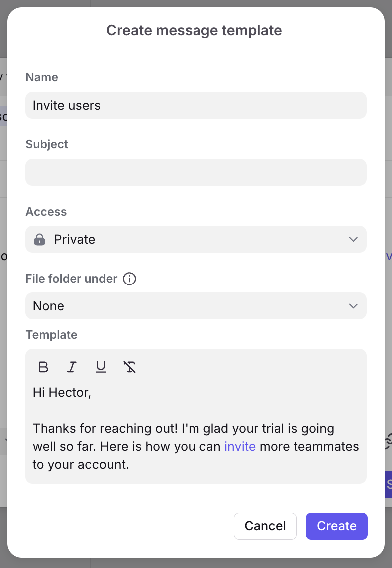Click into the empty Subject field

[196, 172]
